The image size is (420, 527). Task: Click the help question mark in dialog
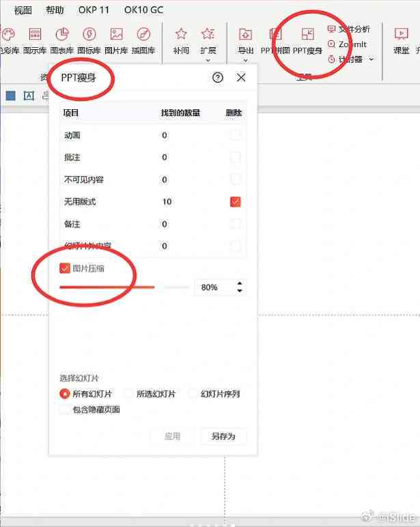(218, 78)
